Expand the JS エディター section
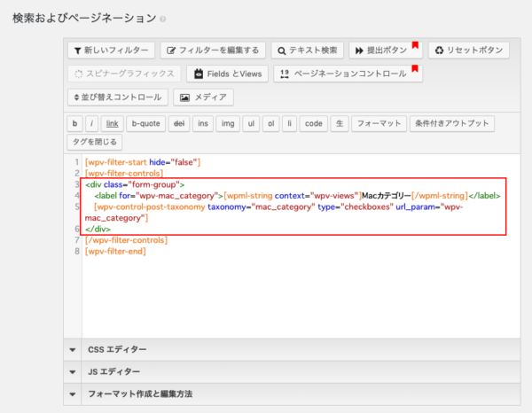Image resolution: width=532 pixels, height=413 pixels. (114, 372)
